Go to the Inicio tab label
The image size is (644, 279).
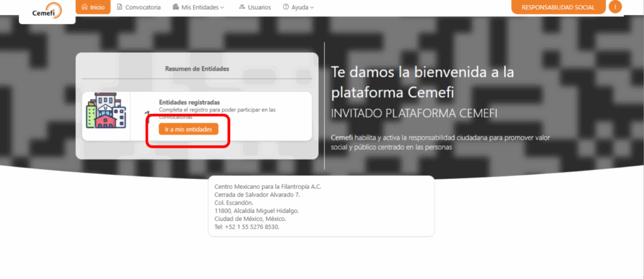97,8
